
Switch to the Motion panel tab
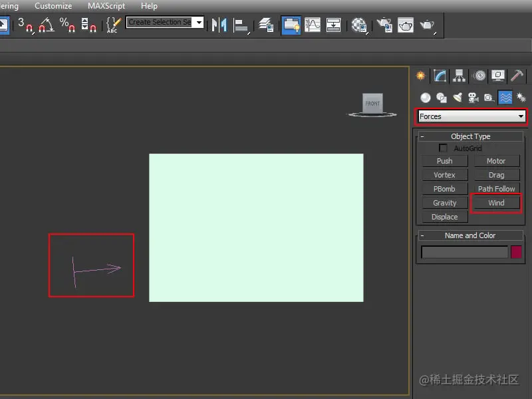479,75
